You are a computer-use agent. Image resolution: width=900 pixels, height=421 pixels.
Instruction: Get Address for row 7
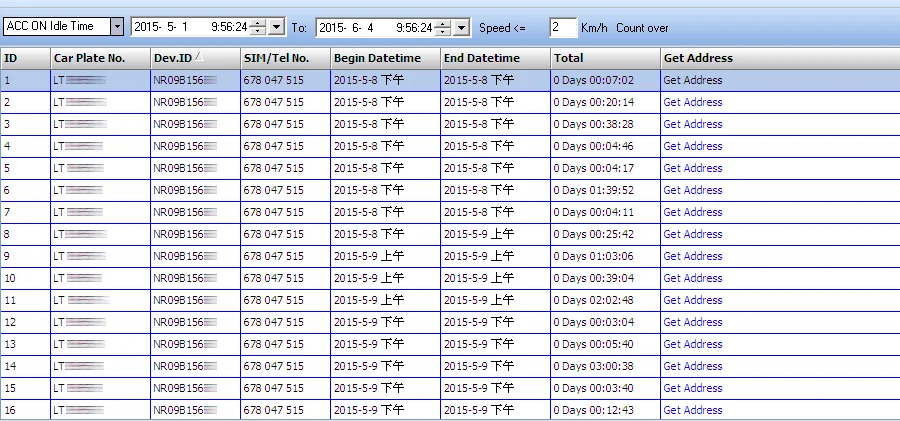coord(693,213)
